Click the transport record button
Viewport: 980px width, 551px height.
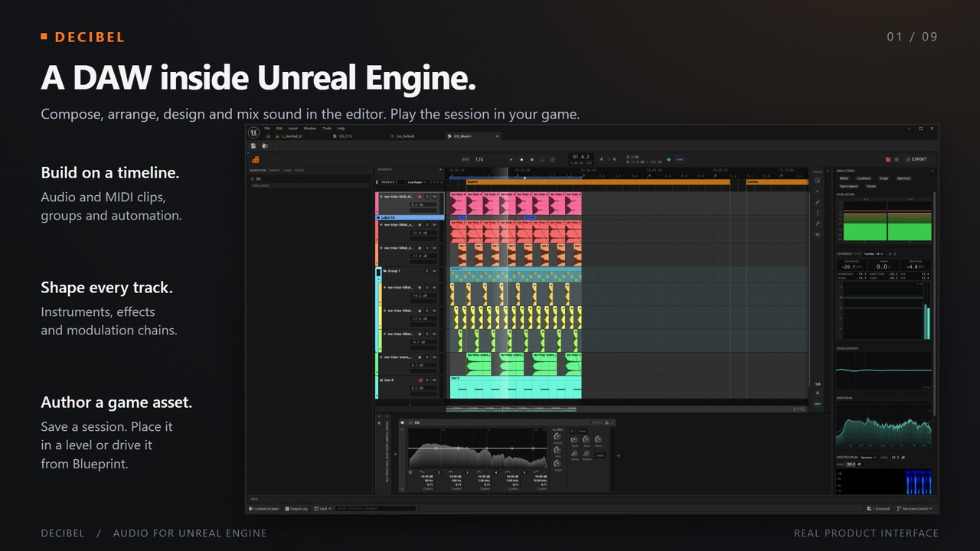531,159
